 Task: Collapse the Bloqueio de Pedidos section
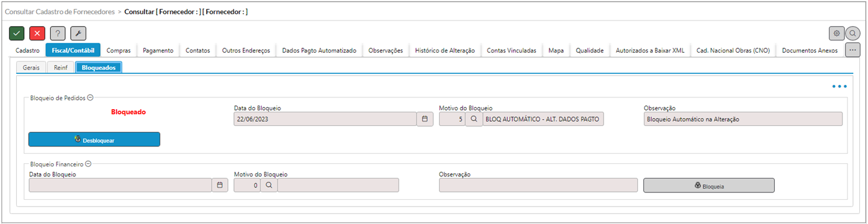point(90,97)
